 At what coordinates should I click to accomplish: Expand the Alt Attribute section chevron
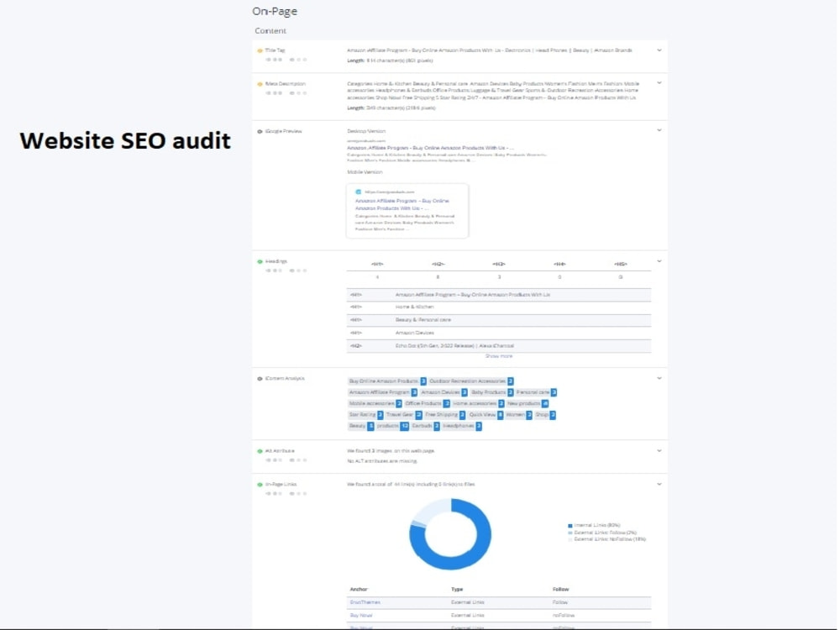click(661, 451)
